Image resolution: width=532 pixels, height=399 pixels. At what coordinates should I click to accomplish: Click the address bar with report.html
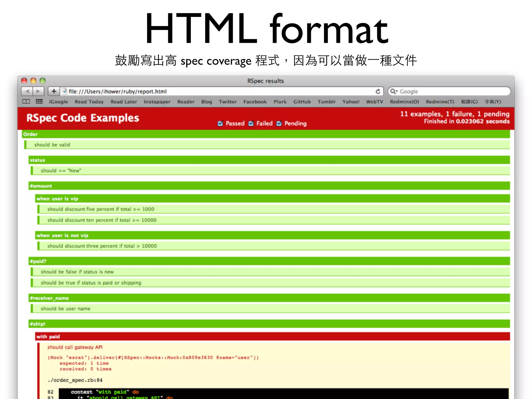click(222, 91)
